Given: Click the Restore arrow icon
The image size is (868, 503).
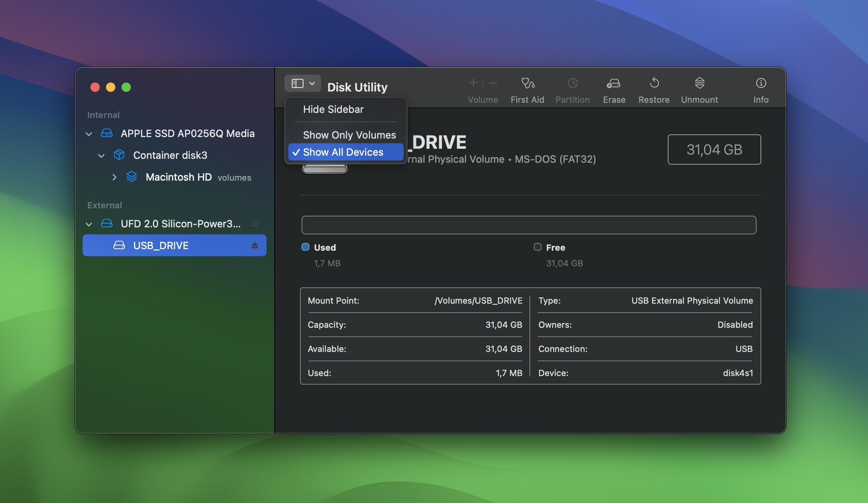Looking at the screenshot, I should tap(654, 83).
